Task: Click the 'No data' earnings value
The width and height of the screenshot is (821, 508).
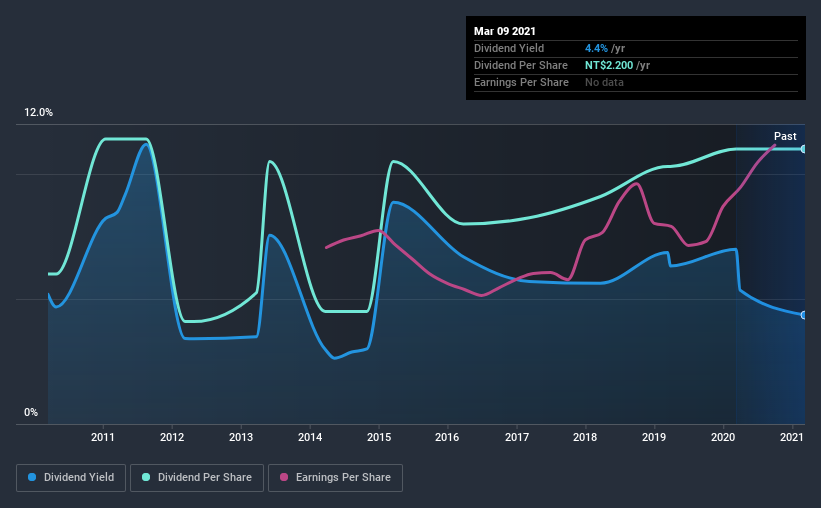Action: point(604,82)
